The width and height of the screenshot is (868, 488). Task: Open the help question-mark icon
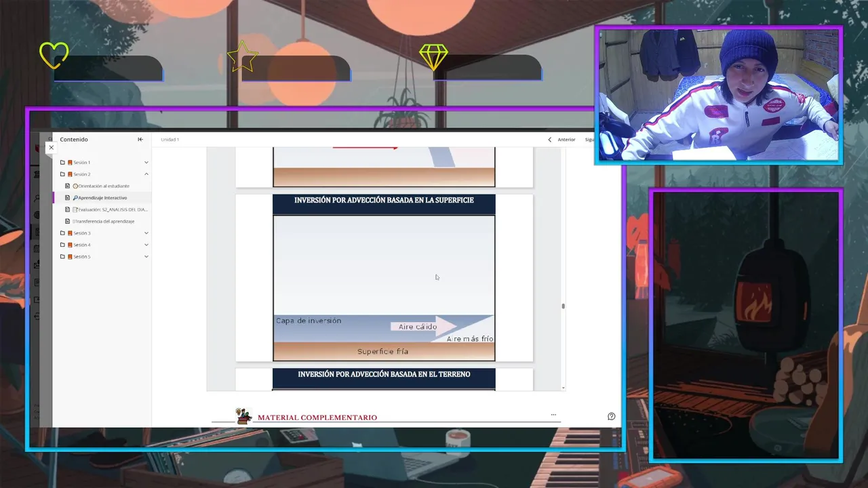click(611, 416)
